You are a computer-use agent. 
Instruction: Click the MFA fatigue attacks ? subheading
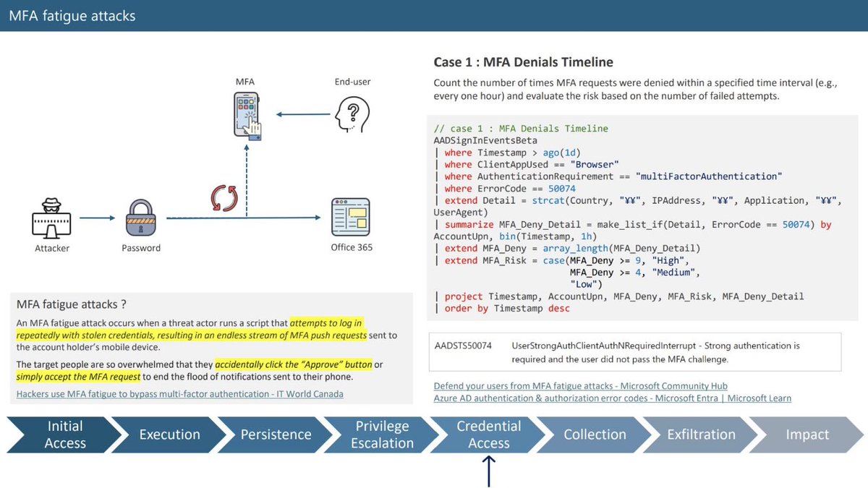(x=72, y=304)
